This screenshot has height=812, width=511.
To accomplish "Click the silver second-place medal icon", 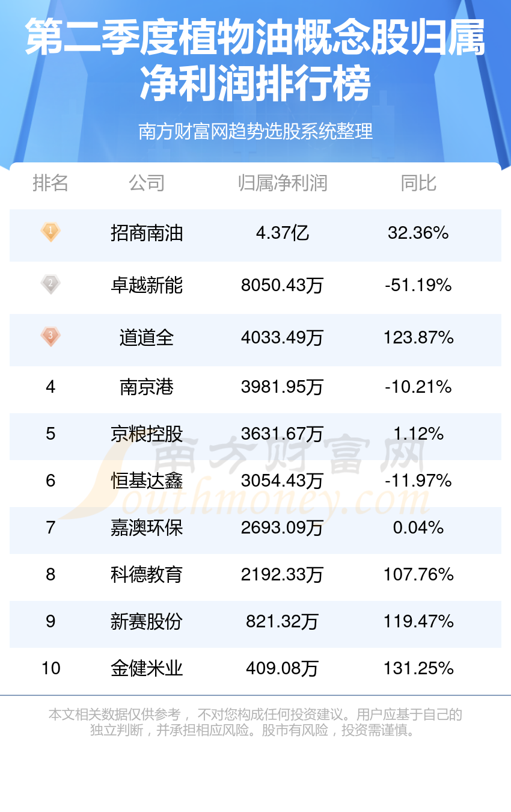I will coord(50,284).
